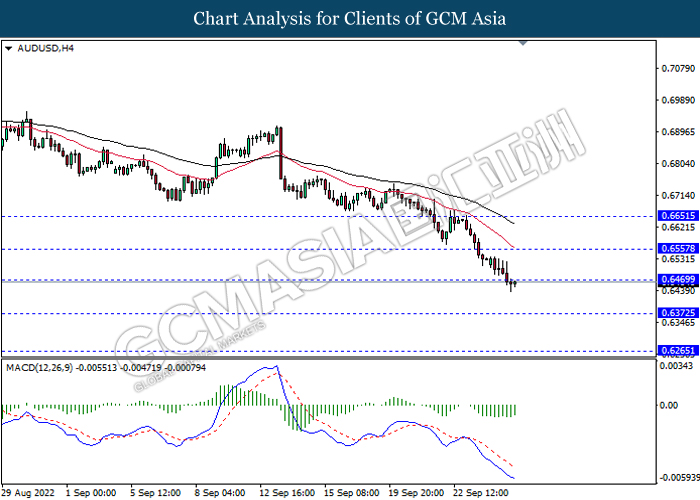This screenshot has width=700, height=500.
Task: Click the 0.63465 price axis value
Action: pyautogui.click(x=678, y=322)
